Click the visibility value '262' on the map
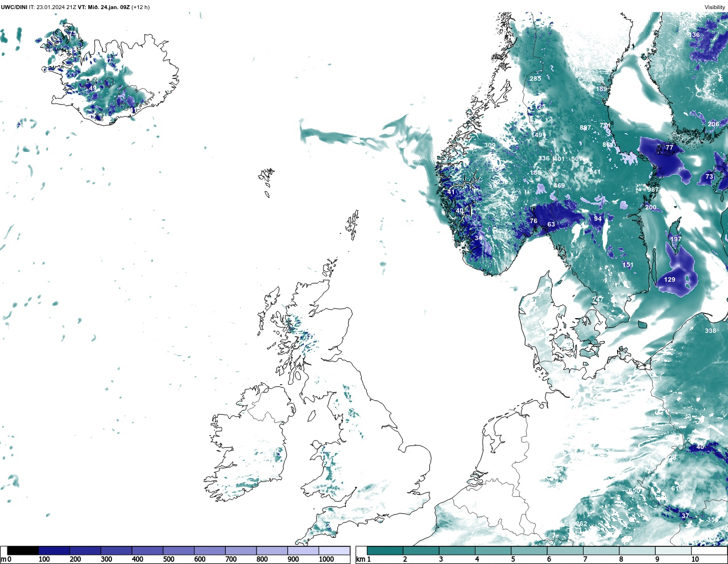 [x=581, y=524]
